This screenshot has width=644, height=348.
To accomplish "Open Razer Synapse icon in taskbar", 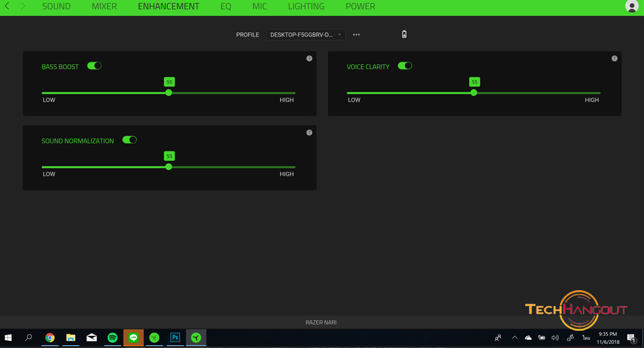I will click(154, 338).
